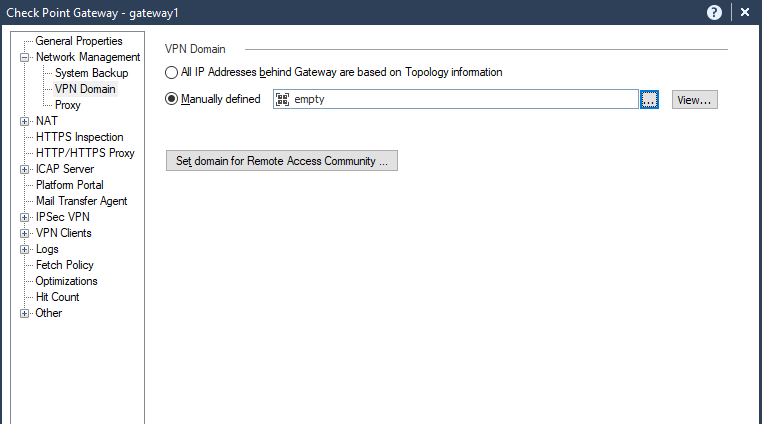Choose the 'Manually defined' radio button
The image size is (762, 424).
171,99
